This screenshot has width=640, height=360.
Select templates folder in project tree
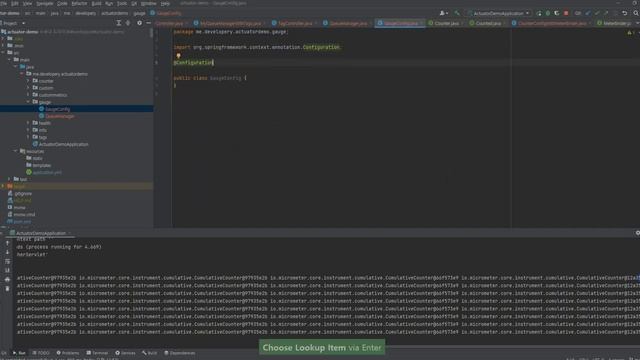click(x=42, y=165)
